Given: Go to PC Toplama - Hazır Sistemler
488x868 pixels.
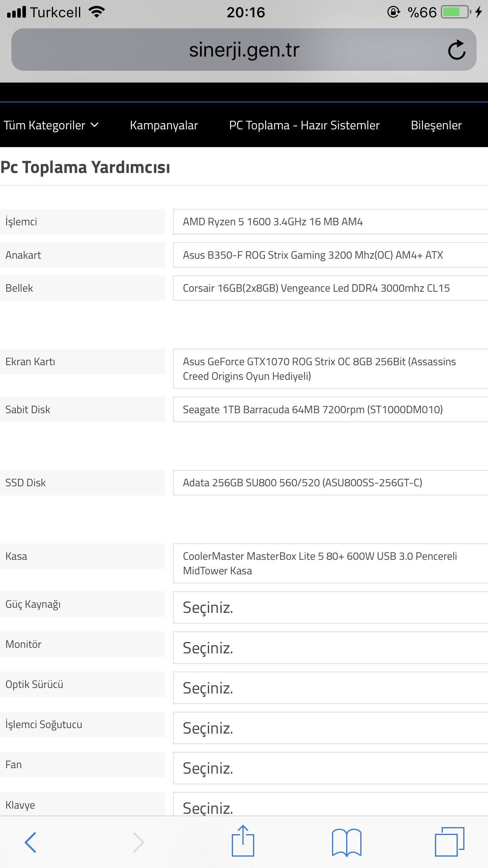Looking at the screenshot, I should click(x=305, y=125).
